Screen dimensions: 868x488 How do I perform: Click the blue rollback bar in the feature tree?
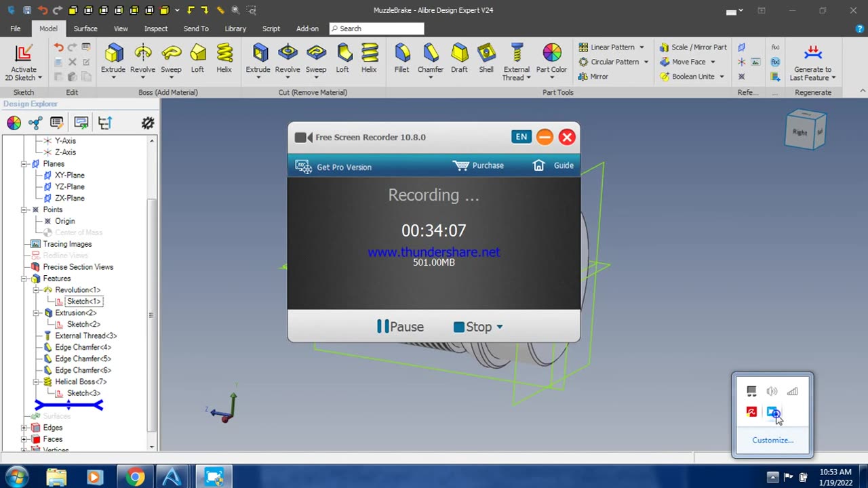(x=68, y=405)
